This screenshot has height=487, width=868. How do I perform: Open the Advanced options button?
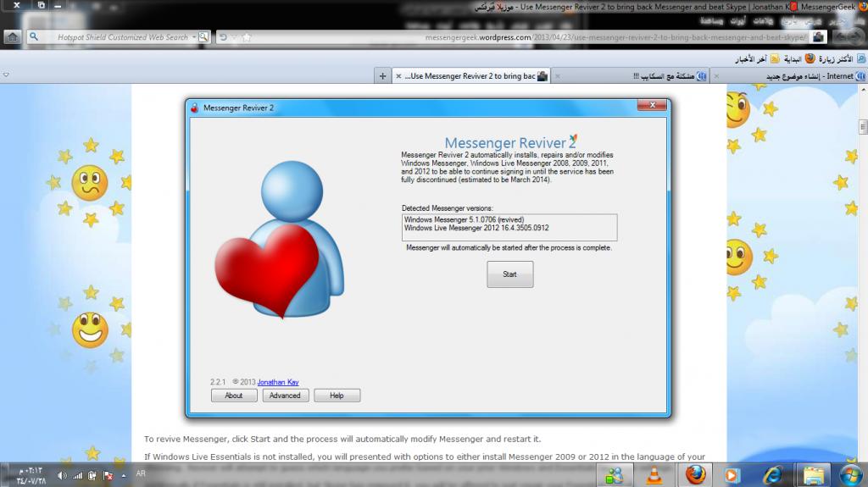click(x=285, y=396)
